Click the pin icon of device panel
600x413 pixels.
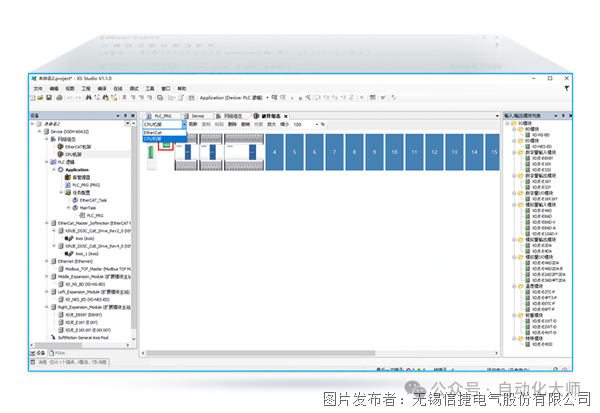[x=125, y=116]
